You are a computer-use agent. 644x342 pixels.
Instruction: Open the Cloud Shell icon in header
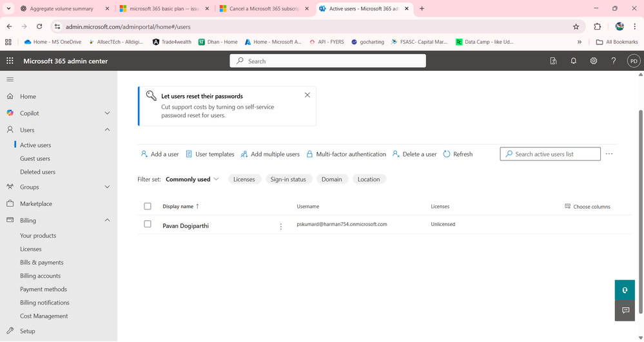pyautogui.click(x=553, y=61)
